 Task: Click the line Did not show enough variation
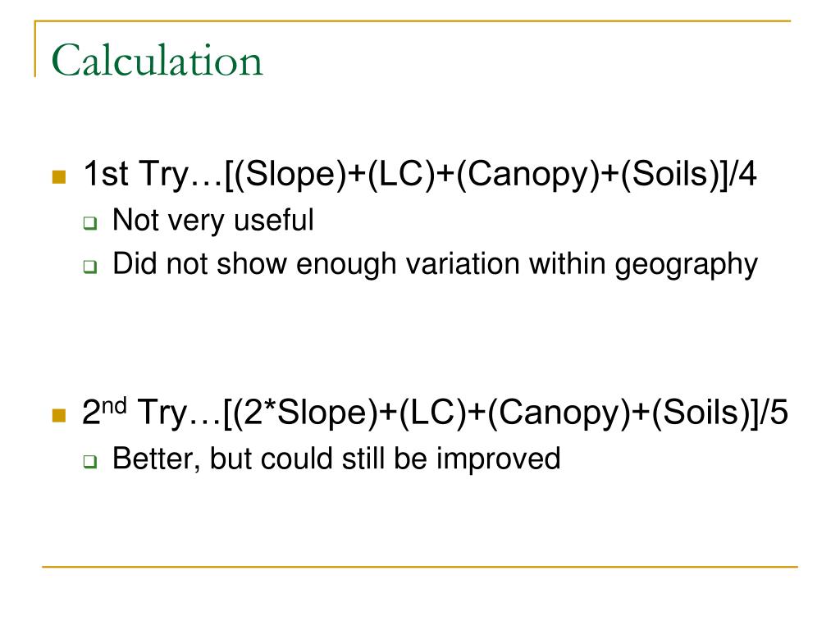tap(435, 264)
